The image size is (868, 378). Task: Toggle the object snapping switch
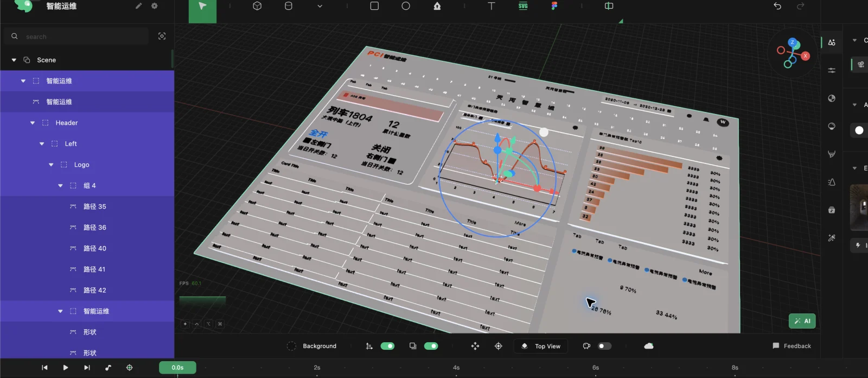(x=431, y=346)
